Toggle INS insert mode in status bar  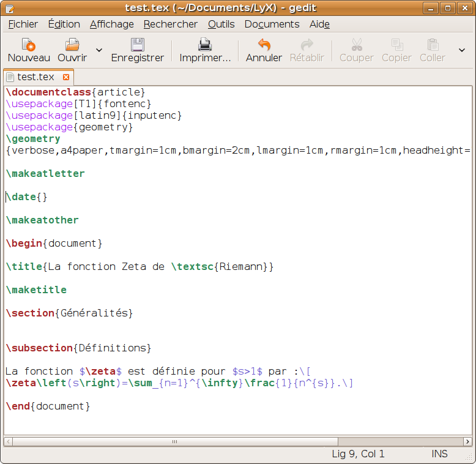pos(439,454)
